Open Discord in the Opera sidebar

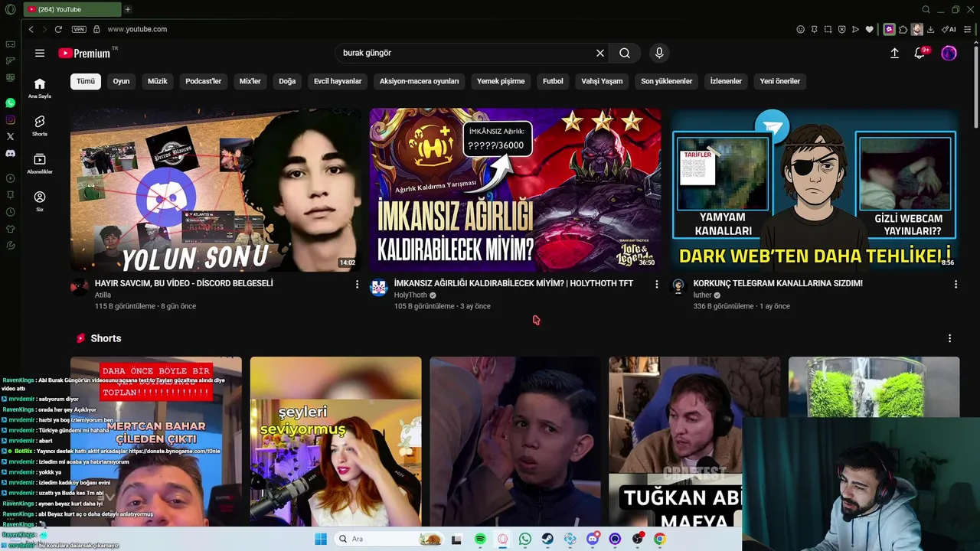[10, 153]
